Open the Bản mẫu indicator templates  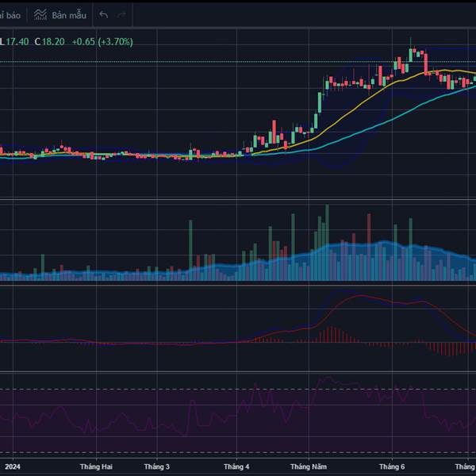coord(59,15)
